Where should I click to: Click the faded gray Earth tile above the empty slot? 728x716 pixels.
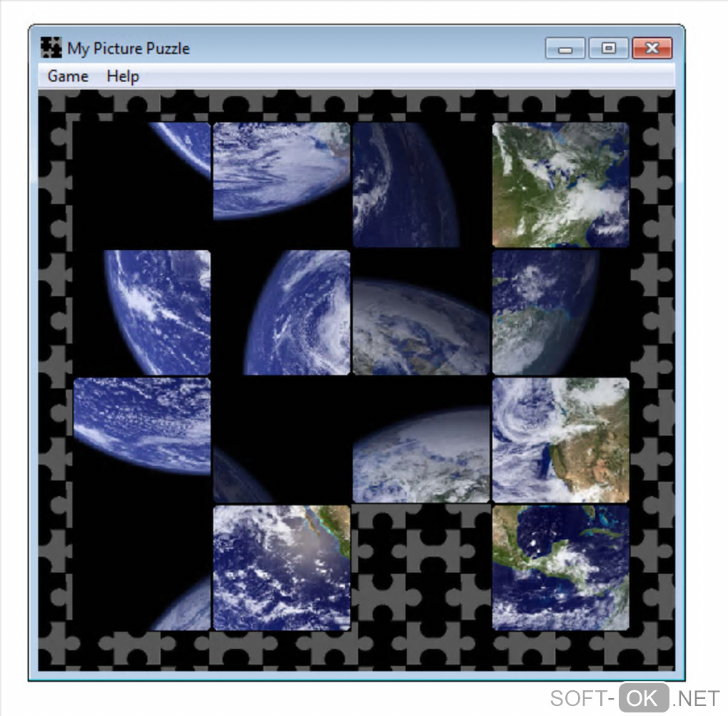click(x=421, y=440)
